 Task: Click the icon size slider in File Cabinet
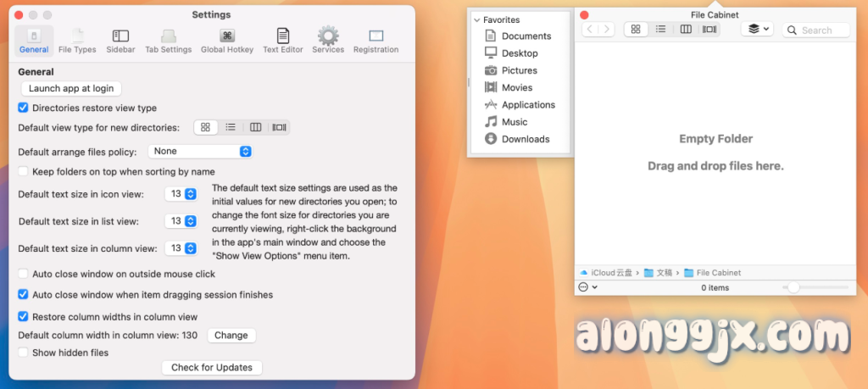tap(815, 287)
